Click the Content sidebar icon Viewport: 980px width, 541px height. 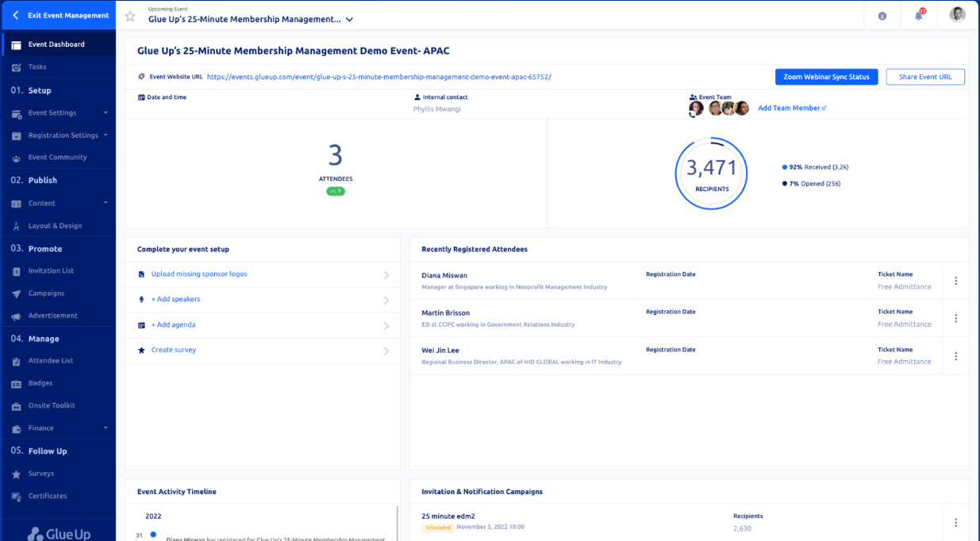click(16, 204)
